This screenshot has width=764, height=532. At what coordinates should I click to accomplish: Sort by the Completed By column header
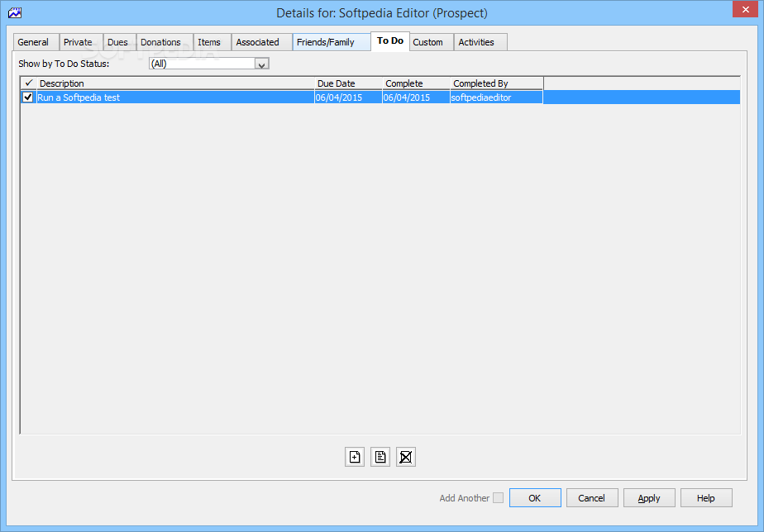tap(496, 83)
